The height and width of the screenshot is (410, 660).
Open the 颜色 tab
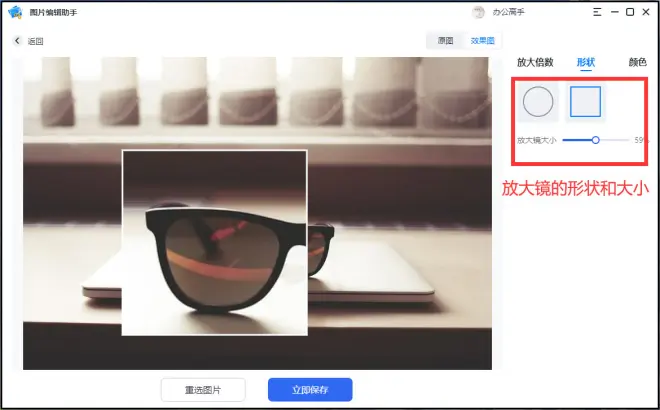(637, 62)
